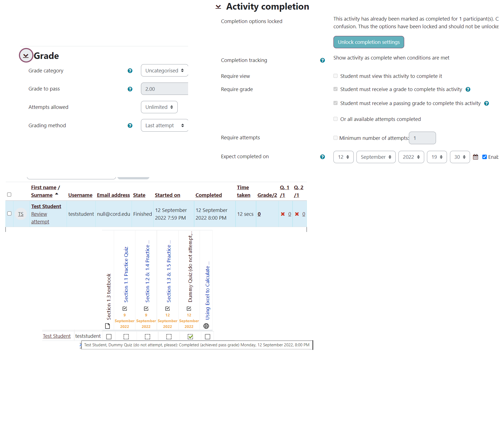
Task: Sort by Completed column
Action: [209, 195]
